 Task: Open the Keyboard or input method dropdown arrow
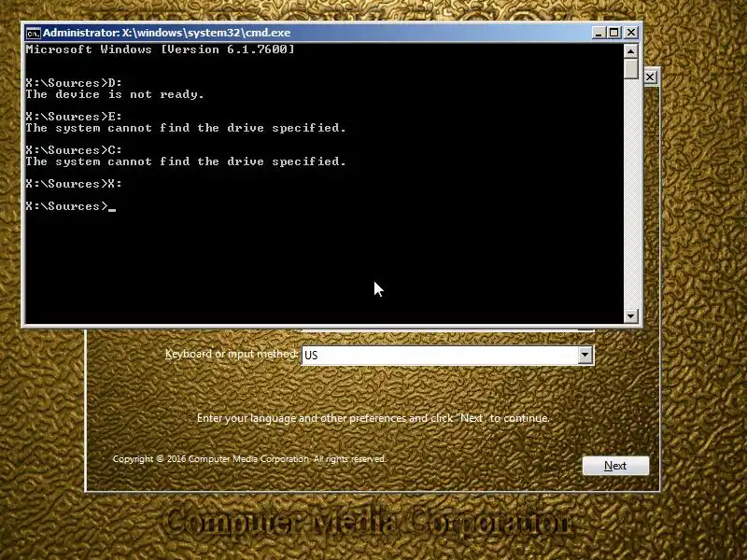click(585, 356)
